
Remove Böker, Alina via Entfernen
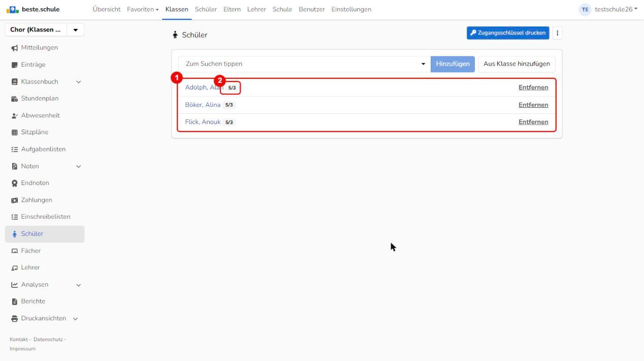click(533, 105)
